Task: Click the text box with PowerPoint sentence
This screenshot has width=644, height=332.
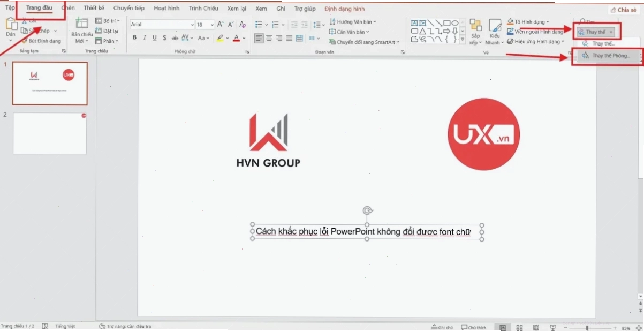Action: point(367,232)
